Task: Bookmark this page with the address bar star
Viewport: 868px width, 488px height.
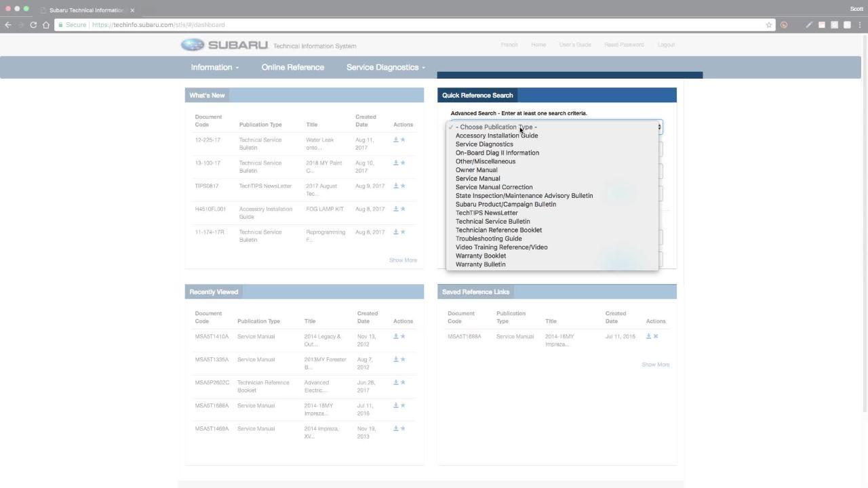Action: 768,25
